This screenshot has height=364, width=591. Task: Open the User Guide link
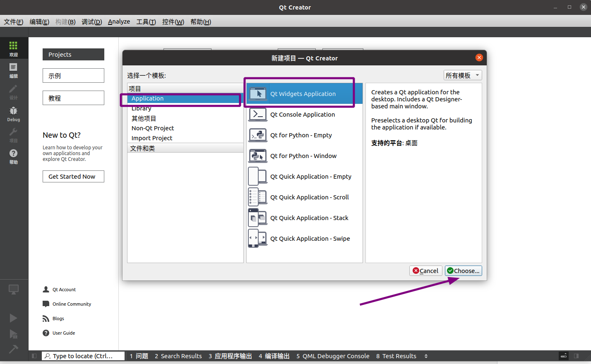click(63, 333)
